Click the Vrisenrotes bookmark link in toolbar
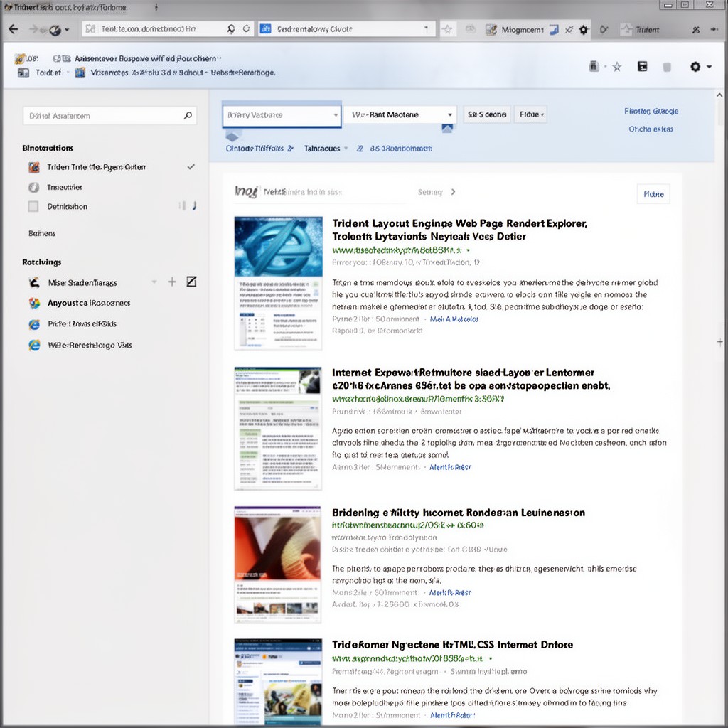Screen dimensions: 728x728 [183, 73]
